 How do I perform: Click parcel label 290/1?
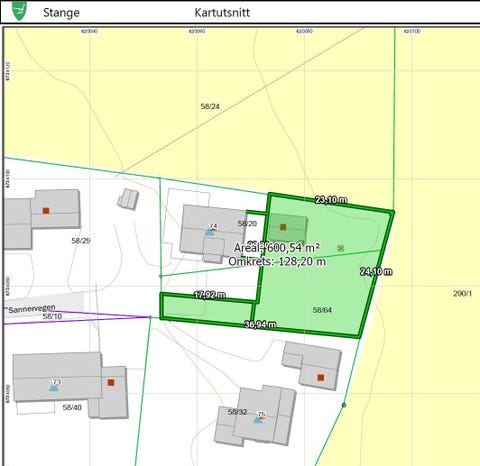[x=463, y=294]
